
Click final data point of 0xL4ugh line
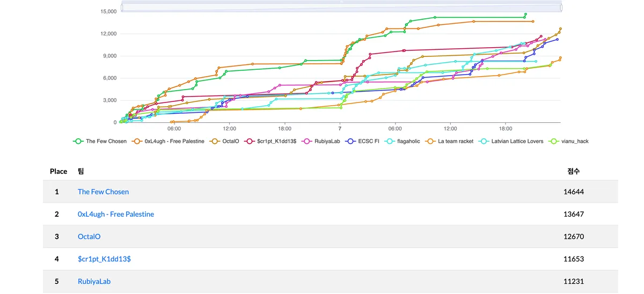point(532,21)
